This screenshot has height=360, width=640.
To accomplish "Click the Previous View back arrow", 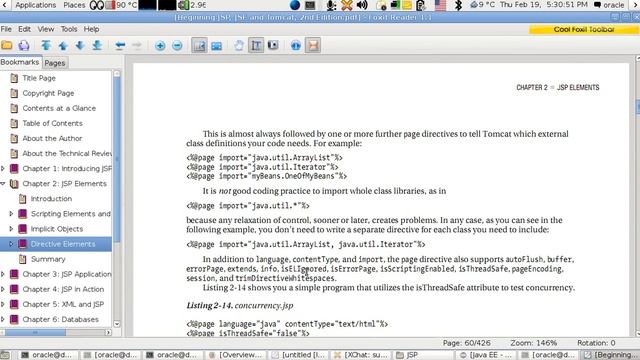I will 120,45.
